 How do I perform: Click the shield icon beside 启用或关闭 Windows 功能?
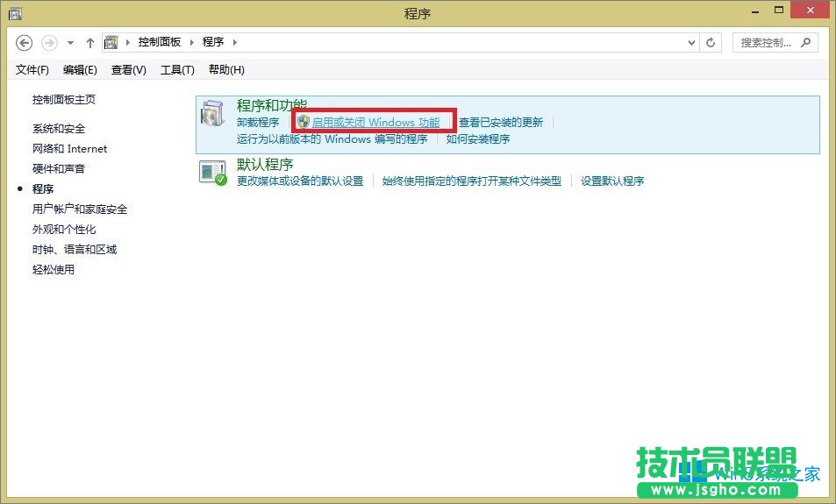coord(304,122)
